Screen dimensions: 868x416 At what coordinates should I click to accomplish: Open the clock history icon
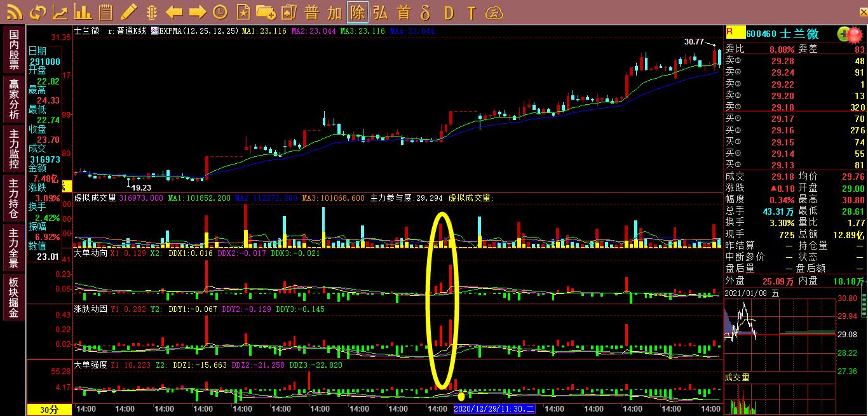pos(220,11)
